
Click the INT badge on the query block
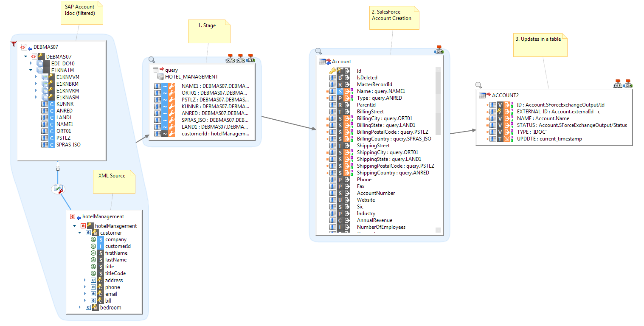pyautogui.click(x=251, y=58)
